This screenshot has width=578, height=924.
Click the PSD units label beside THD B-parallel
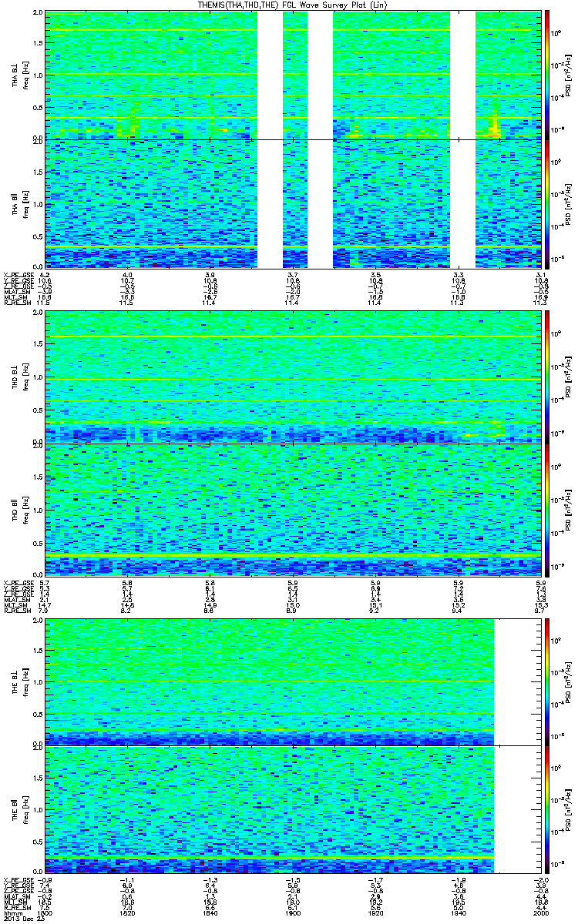(570, 509)
